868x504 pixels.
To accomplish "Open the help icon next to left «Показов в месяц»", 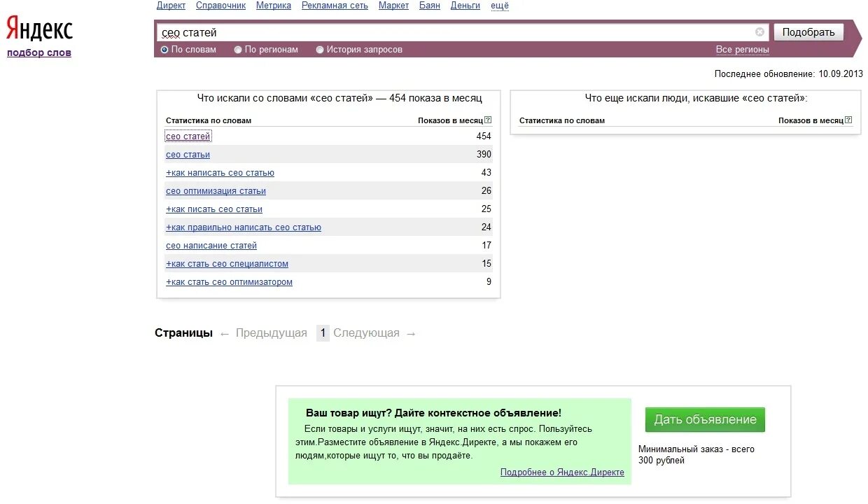I will (x=486, y=119).
